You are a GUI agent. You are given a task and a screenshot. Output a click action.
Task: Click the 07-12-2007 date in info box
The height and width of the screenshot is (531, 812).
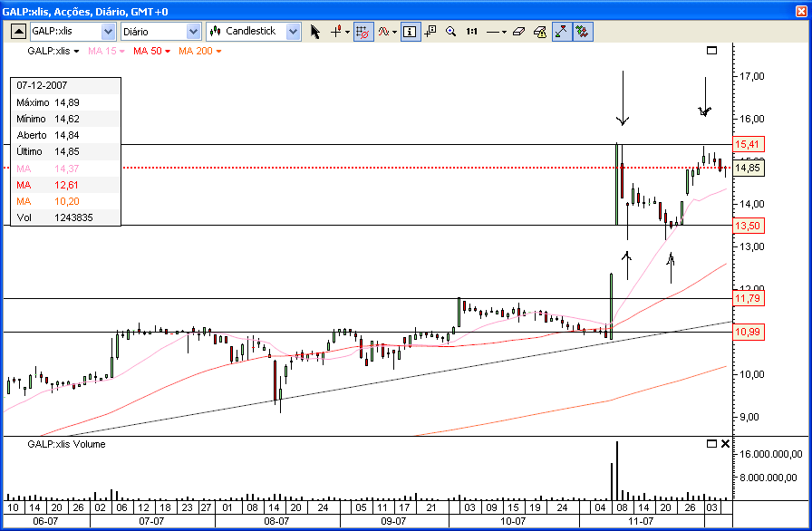click(x=42, y=85)
